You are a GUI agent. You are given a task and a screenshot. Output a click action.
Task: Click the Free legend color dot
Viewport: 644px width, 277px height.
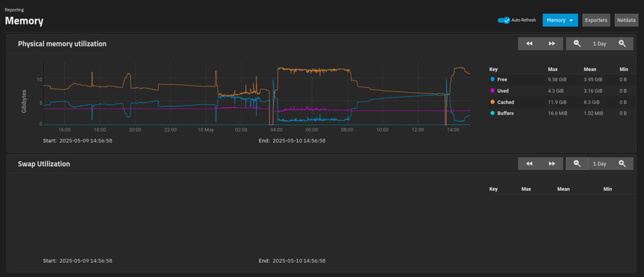(x=493, y=79)
